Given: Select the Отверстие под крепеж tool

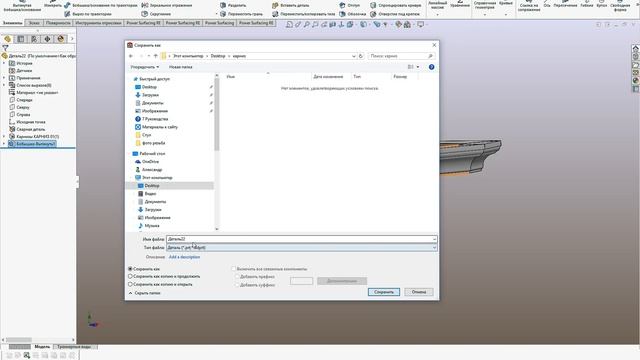Looking at the screenshot, I should coord(395,14).
